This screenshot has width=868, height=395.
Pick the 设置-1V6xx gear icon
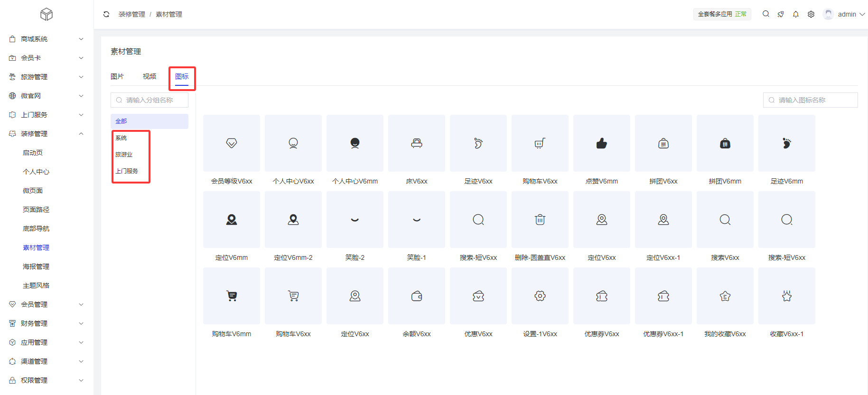coord(540,296)
